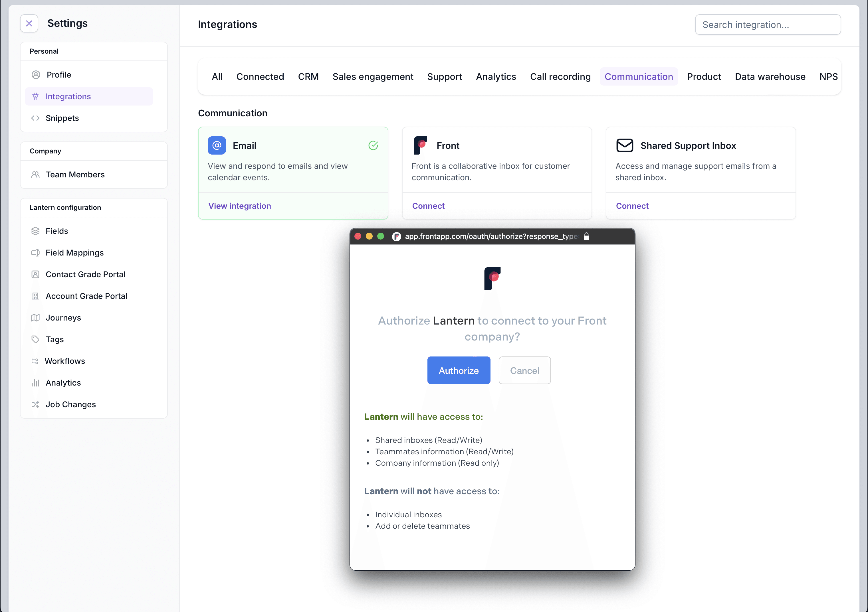The width and height of the screenshot is (868, 612).
Task: Click the Fields layers icon
Action: point(35,231)
